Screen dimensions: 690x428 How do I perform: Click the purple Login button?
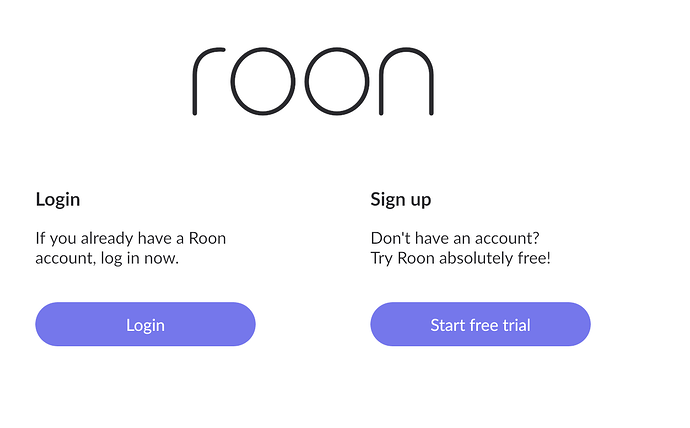(145, 325)
